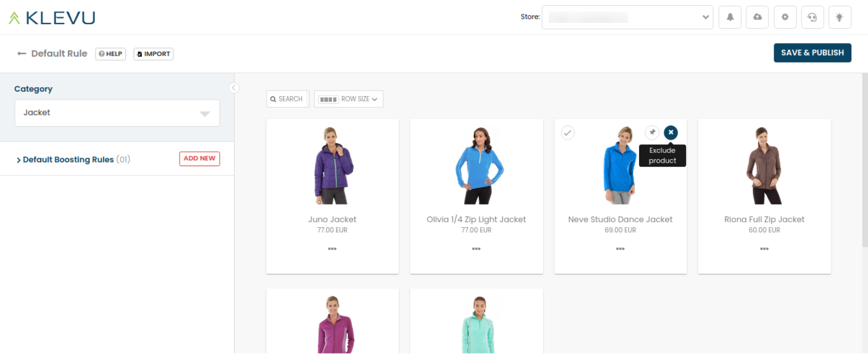Viewport: 868px width, 354px height.
Task: Click the 60.00 EUR price
Action: (x=764, y=230)
